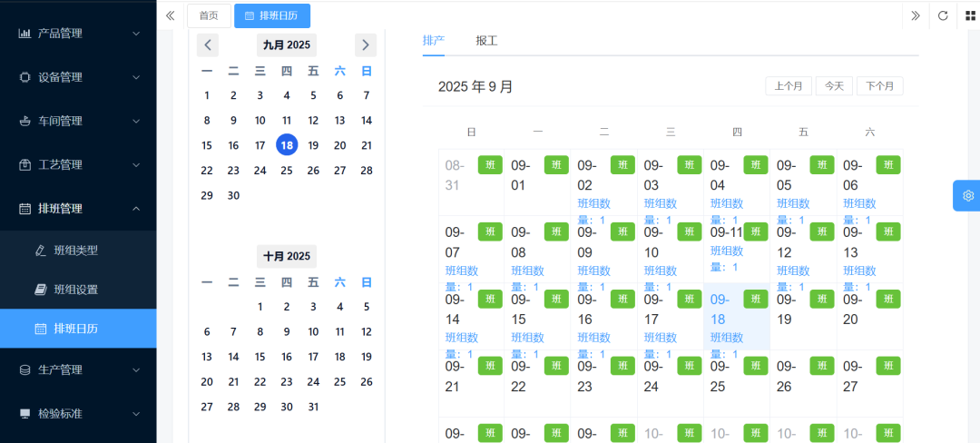Click the 设备管理 gear icon in sidebar
This screenshot has width=980, height=443.
click(x=24, y=77)
